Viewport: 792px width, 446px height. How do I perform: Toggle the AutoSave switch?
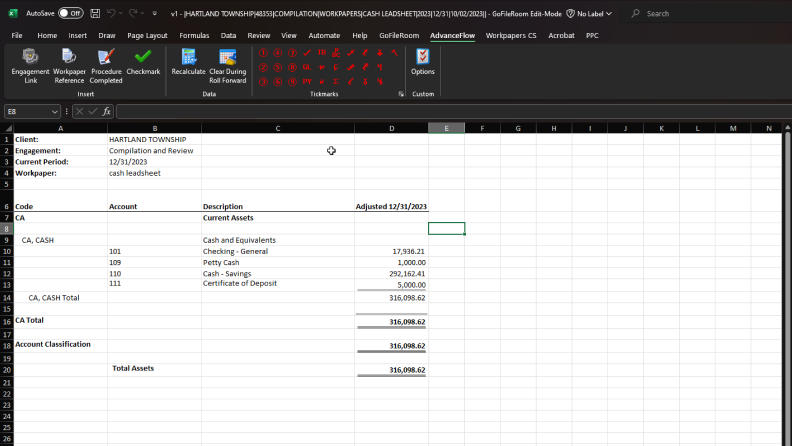70,14
